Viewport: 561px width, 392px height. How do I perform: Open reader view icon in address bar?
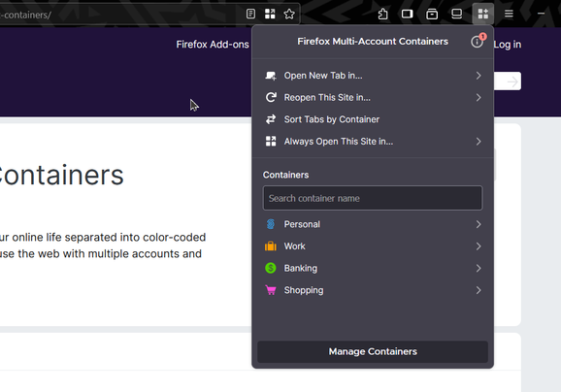click(250, 14)
